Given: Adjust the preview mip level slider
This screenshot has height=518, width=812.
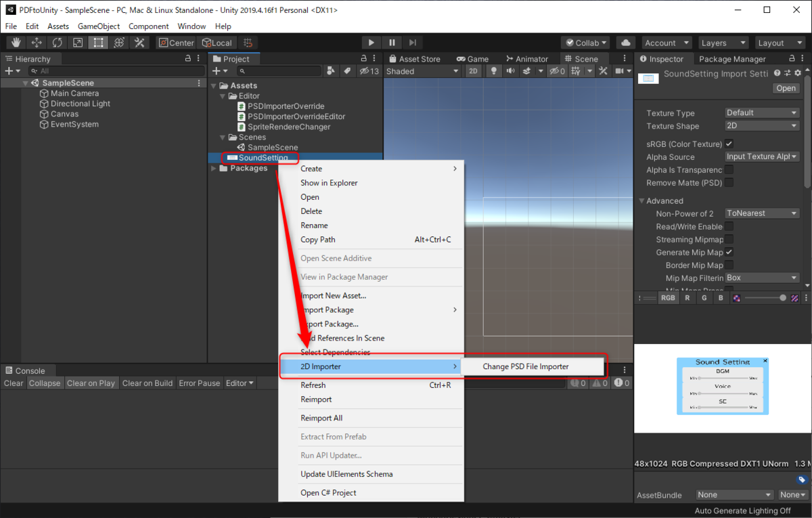Looking at the screenshot, I should click(x=767, y=298).
